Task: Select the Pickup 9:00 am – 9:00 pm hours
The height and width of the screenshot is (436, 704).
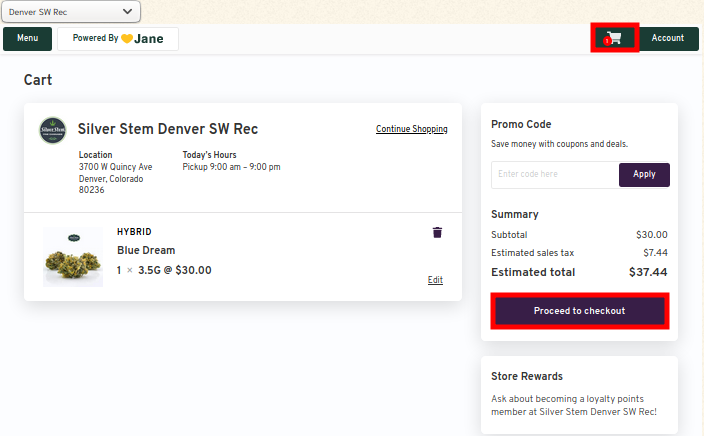Action: (231, 167)
